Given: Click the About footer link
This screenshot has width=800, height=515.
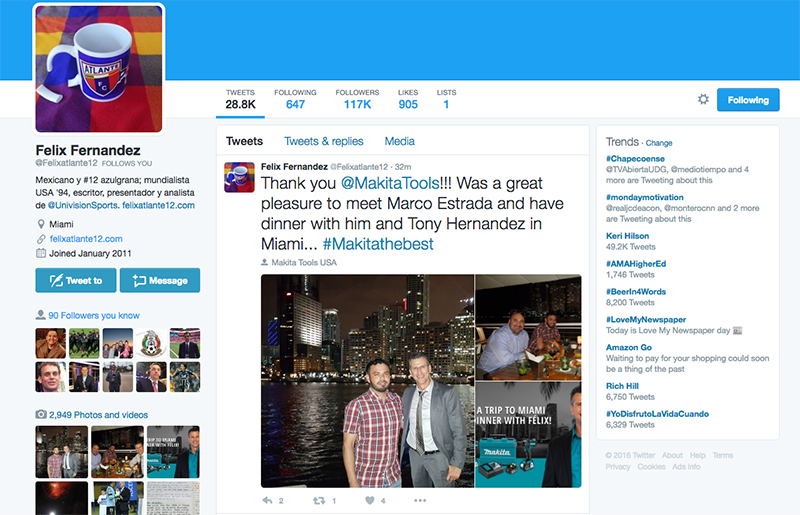Looking at the screenshot, I should [x=672, y=455].
